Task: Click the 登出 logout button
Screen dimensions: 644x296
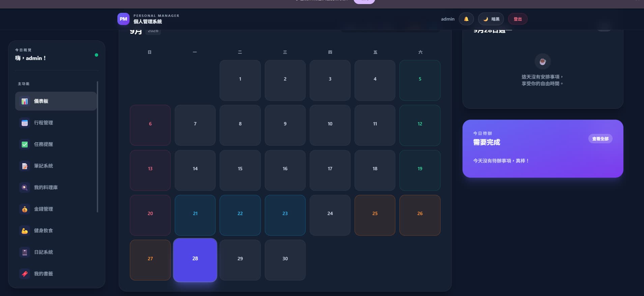Action: [x=517, y=19]
